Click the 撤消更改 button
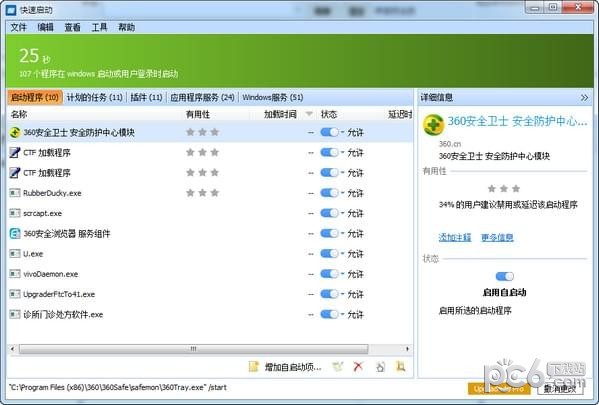Viewport: 599px width, 405px height. click(560, 389)
